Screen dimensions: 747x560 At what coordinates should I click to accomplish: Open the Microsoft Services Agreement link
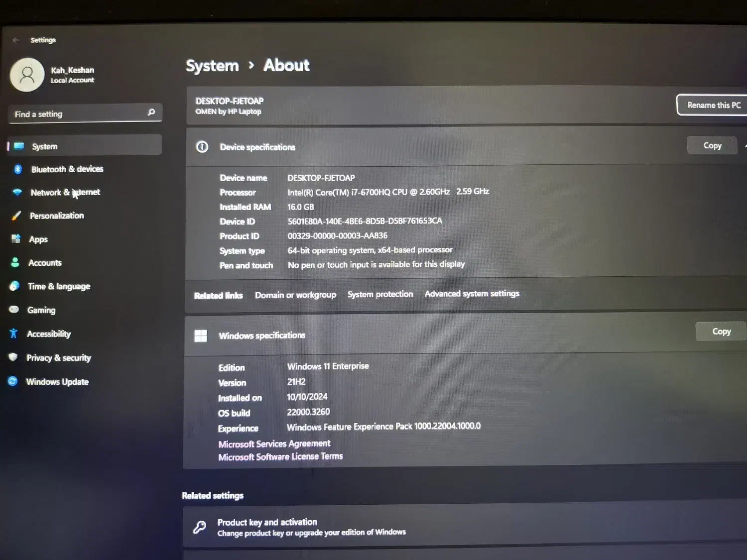click(x=274, y=444)
